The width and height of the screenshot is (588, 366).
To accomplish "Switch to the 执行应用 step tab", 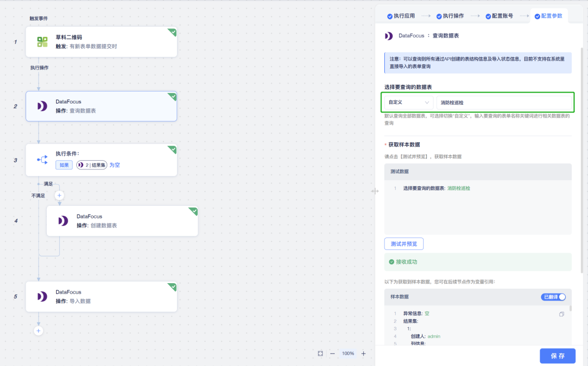I will [401, 16].
